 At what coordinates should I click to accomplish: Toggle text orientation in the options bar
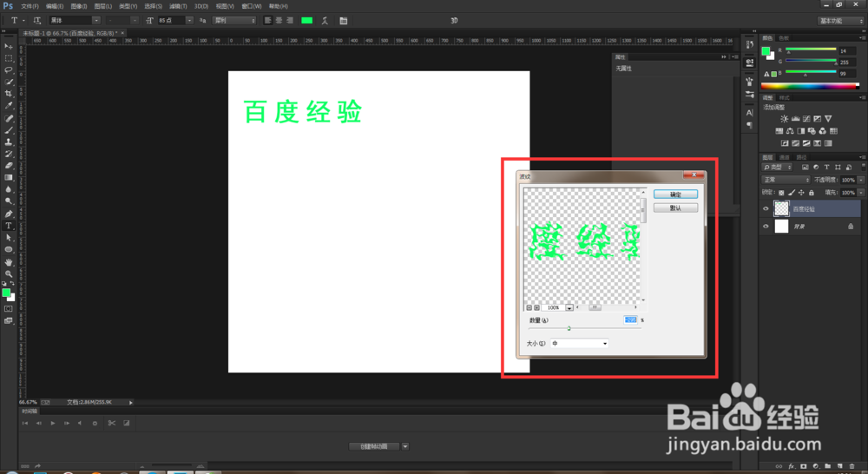[x=37, y=21]
